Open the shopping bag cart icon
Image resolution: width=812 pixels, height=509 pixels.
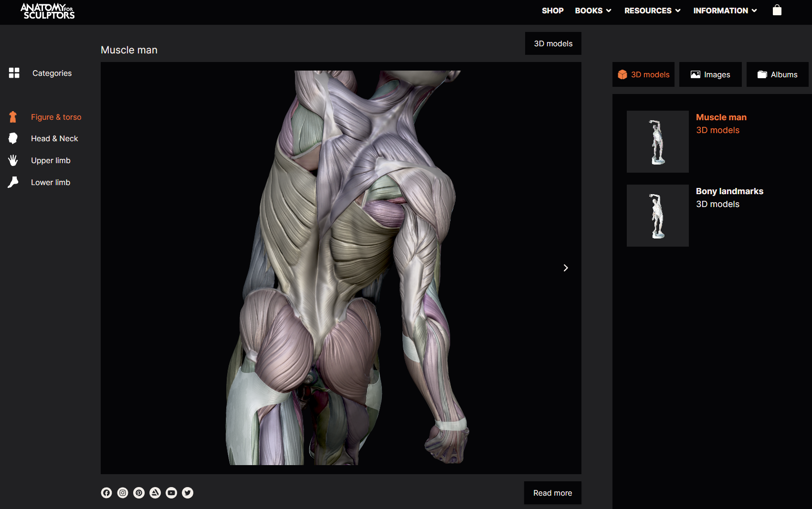777,10
